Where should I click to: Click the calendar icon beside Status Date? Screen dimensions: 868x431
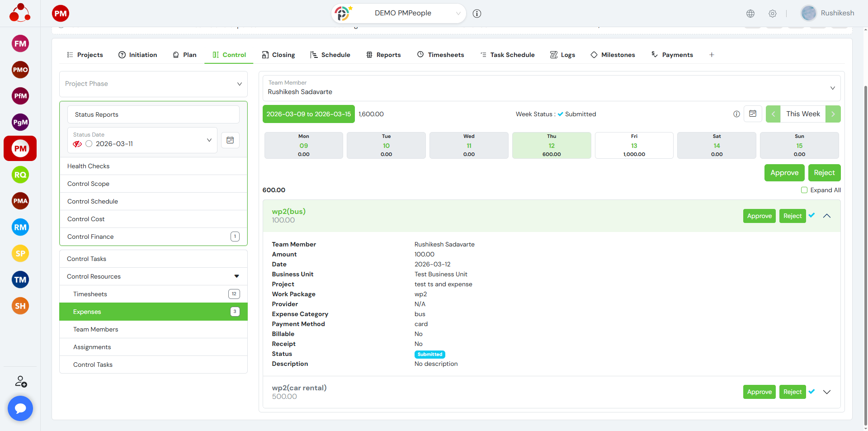[230, 140]
